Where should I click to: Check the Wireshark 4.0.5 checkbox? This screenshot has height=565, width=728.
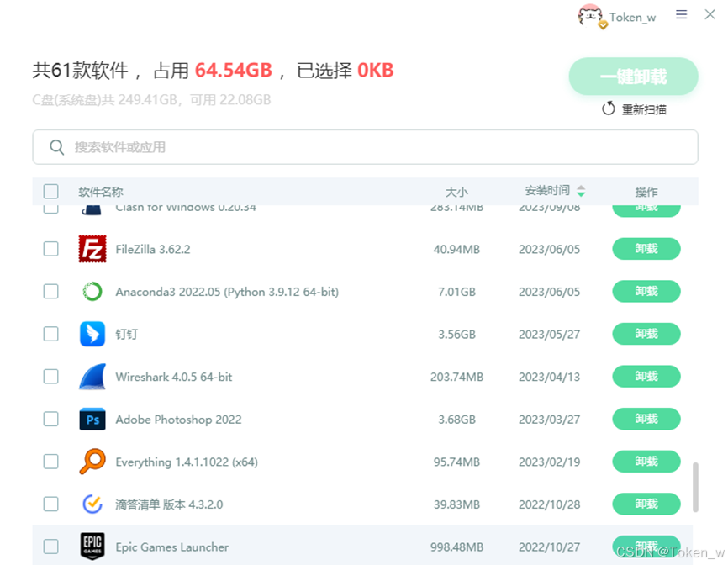coord(50,377)
